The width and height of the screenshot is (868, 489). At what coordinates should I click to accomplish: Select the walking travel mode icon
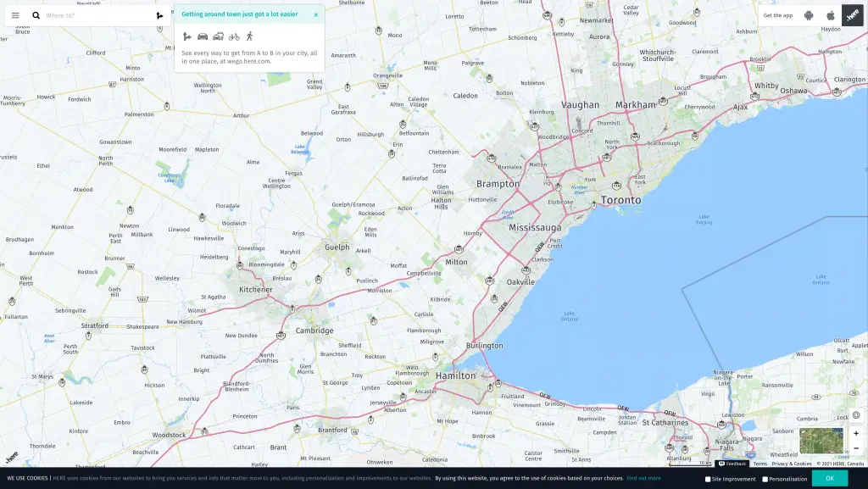(x=250, y=36)
